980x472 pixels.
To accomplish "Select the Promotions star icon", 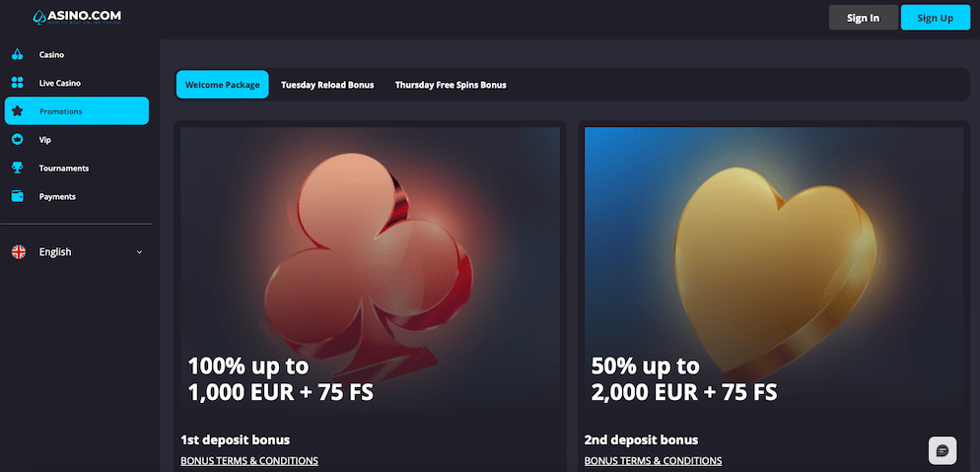I will tap(18, 111).
